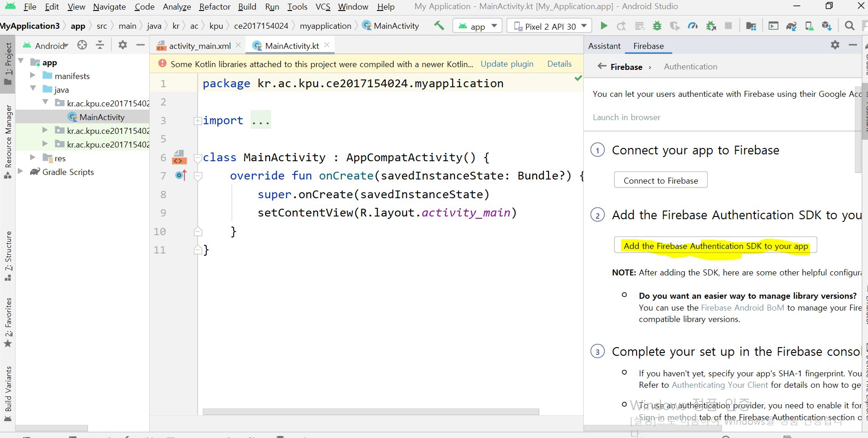Toggle fold for class MainActivity
Screen dimensions: 868x438
pos(198,158)
